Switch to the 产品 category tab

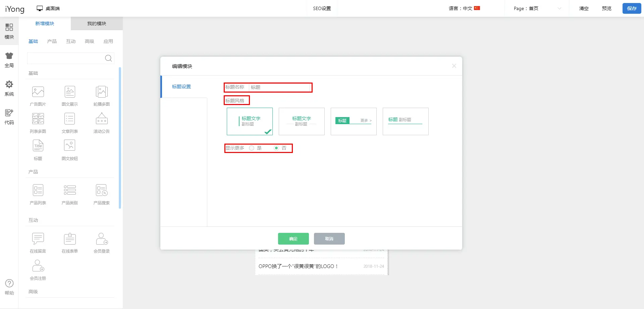(x=52, y=41)
